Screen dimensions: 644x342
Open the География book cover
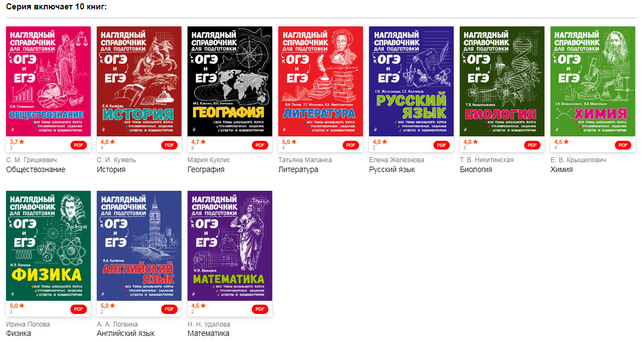tap(229, 81)
